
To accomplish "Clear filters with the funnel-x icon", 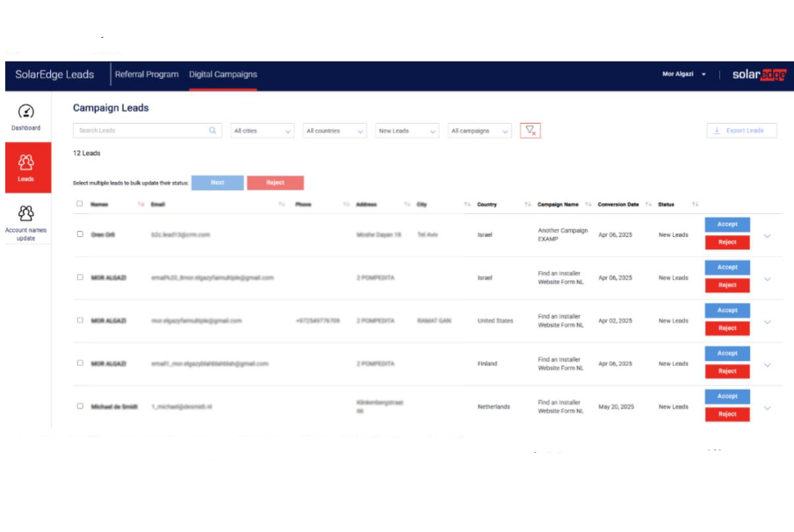I will (x=531, y=128).
